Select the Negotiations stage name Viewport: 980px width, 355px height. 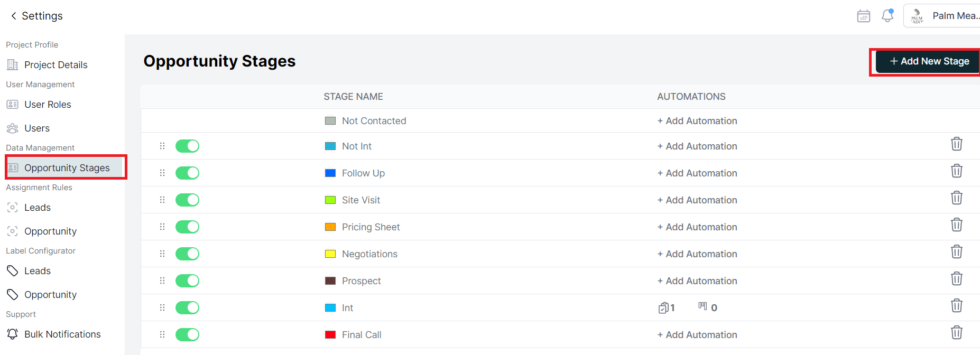(369, 254)
